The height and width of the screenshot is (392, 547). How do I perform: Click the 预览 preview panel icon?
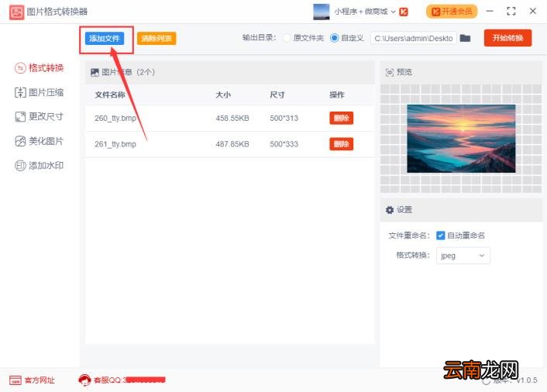(x=389, y=72)
